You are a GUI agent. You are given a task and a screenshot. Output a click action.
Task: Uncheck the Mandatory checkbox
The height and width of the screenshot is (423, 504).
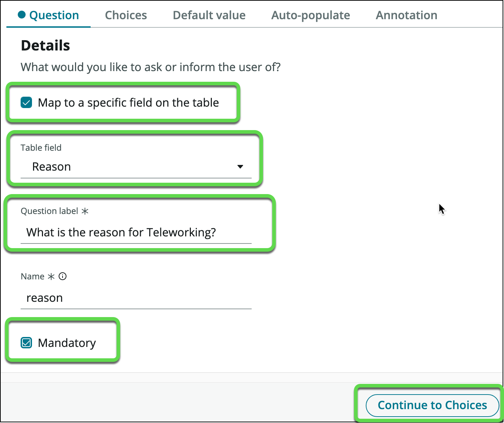pyautogui.click(x=27, y=343)
